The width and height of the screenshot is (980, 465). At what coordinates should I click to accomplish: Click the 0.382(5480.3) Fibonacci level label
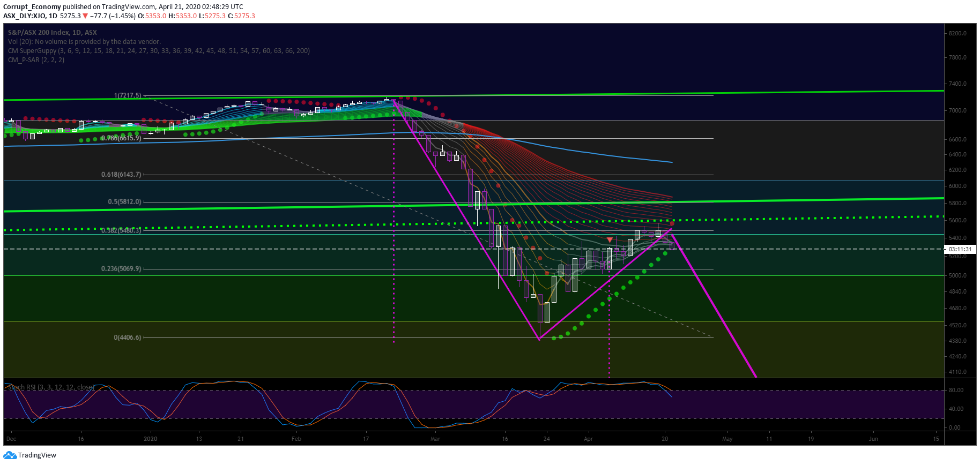coord(121,230)
